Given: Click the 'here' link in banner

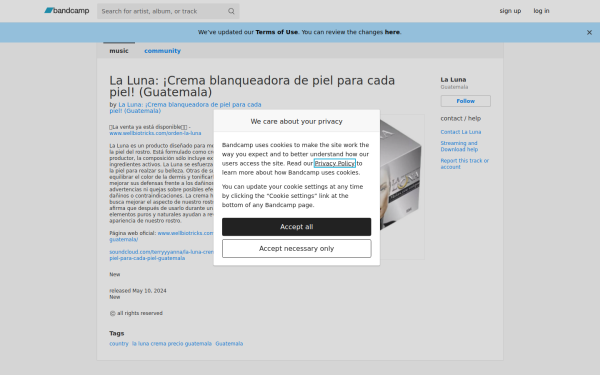Looking at the screenshot, I should point(392,32).
